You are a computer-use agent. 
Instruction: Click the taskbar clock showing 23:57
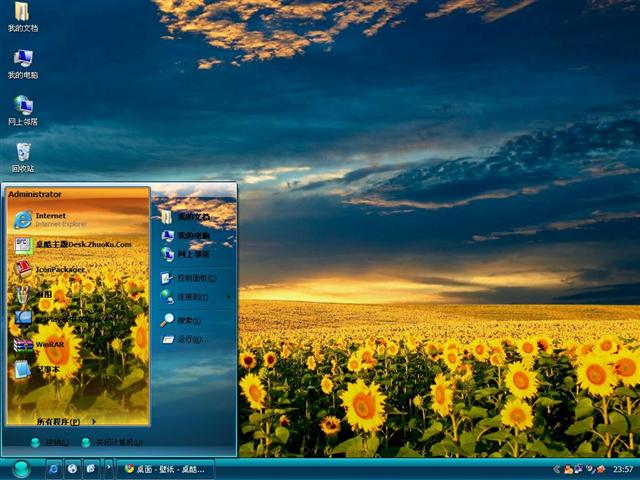(622, 468)
